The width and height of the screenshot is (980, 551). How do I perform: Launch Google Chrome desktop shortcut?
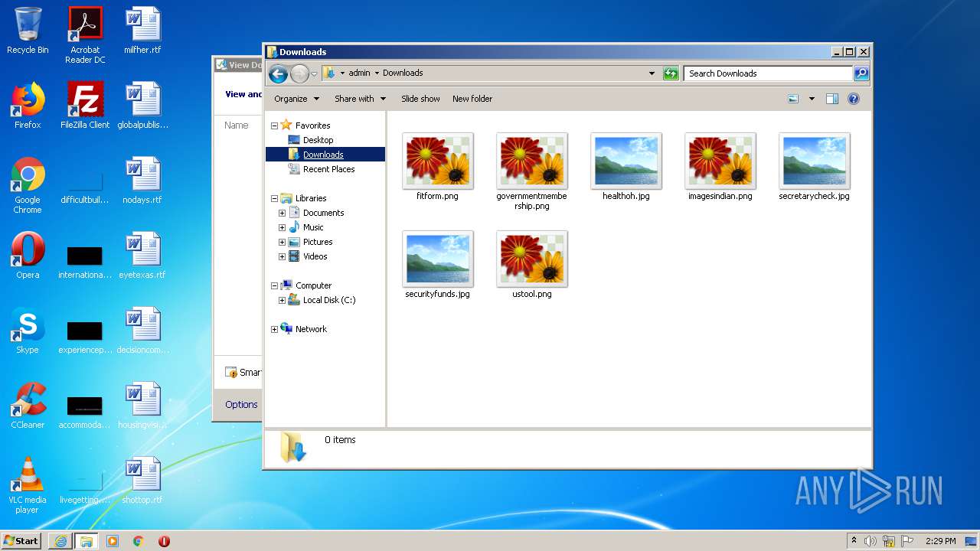(x=28, y=185)
